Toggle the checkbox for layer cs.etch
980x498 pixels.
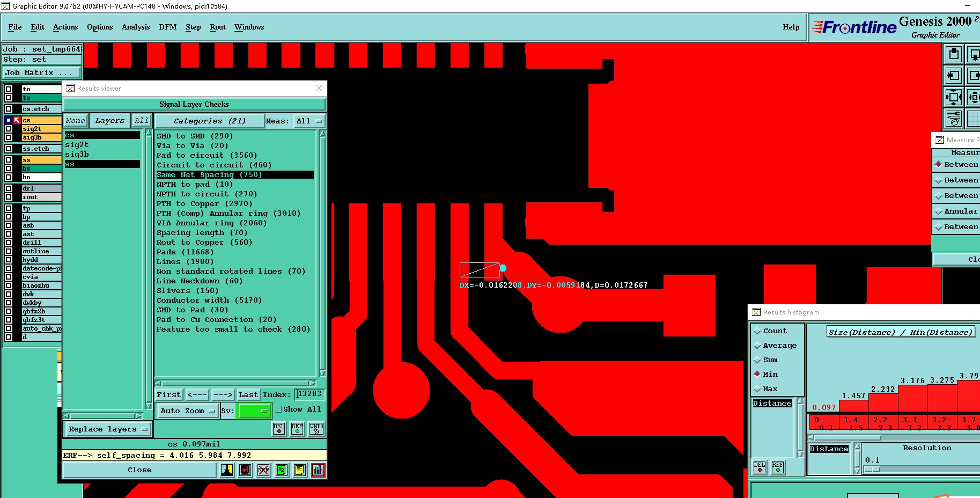click(x=9, y=109)
